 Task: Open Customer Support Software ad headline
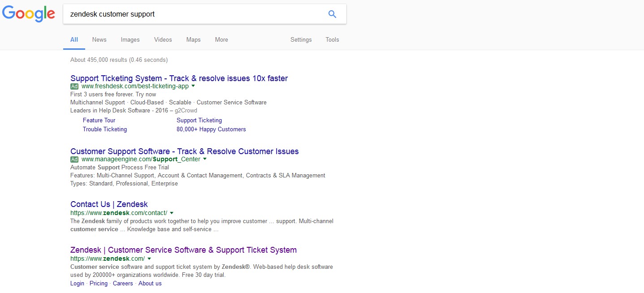[184, 151]
